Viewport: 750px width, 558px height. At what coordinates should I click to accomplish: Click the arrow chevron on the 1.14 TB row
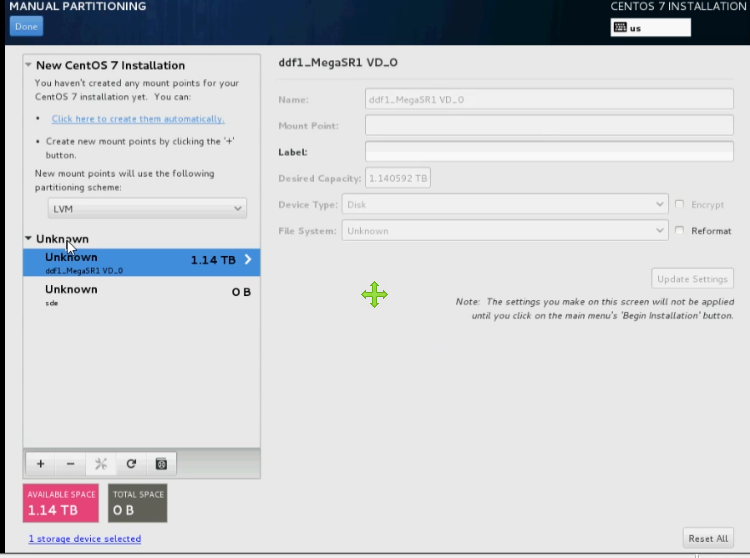248,260
